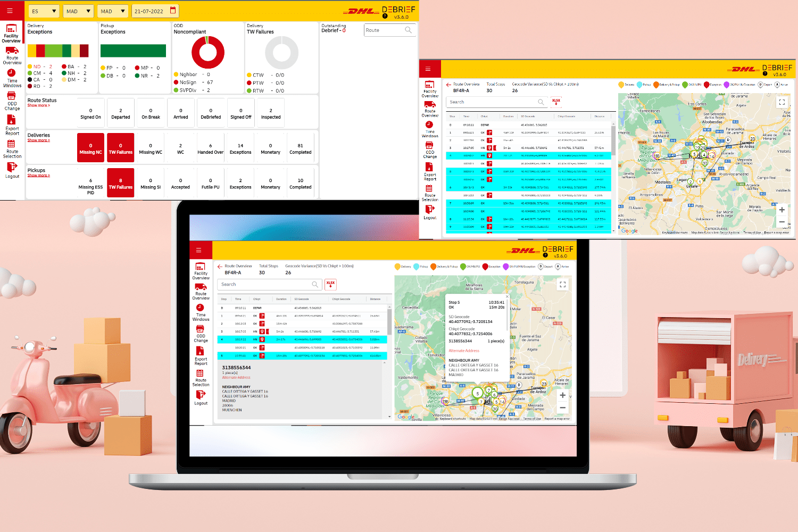The height and width of the screenshot is (532, 798).
Task: Click the Handed Over deliveries tile
Action: 211,148
